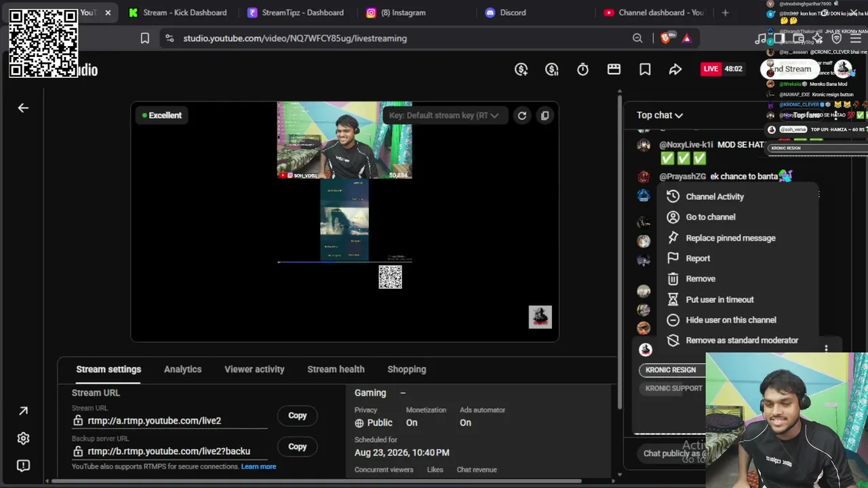Select Go to channel menu entry
This screenshot has width=868, height=488.
coord(738,217)
